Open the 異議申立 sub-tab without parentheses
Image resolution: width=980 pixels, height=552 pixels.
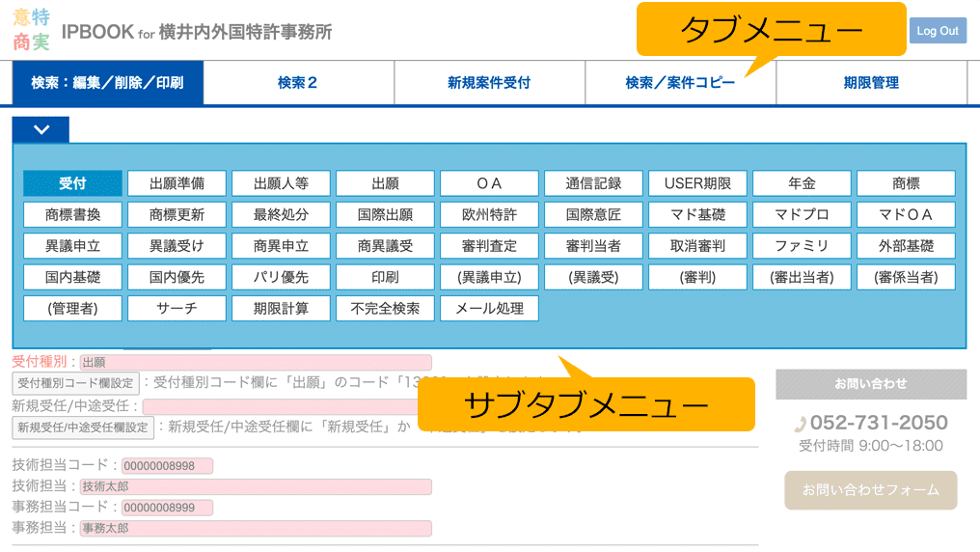pos(72,246)
